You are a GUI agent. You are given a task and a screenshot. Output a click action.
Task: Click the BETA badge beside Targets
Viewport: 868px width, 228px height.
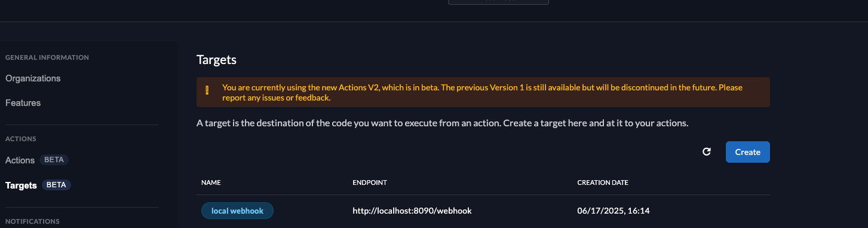56,185
